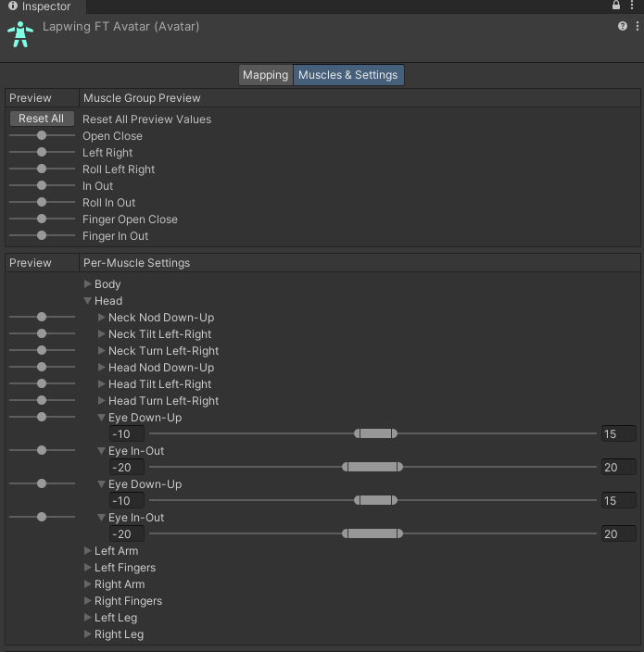Expand the Body muscle group
This screenshot has width=644, height=652.
88,284
